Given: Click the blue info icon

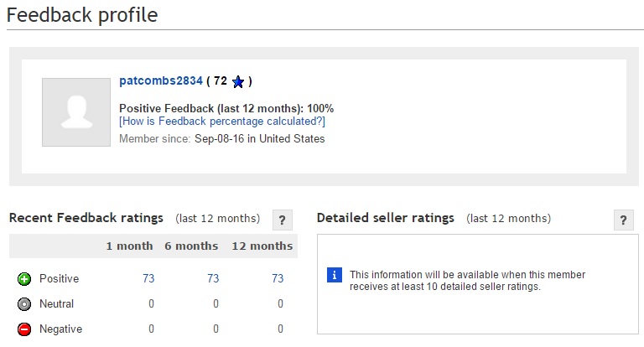Looking at the screenshot, I should (x=335, y=275).
